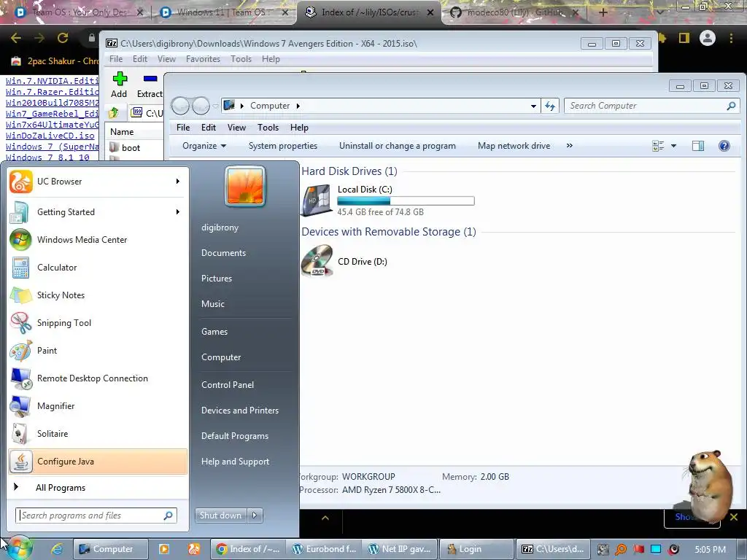Open Paint from the Start menu

[98, 351]
